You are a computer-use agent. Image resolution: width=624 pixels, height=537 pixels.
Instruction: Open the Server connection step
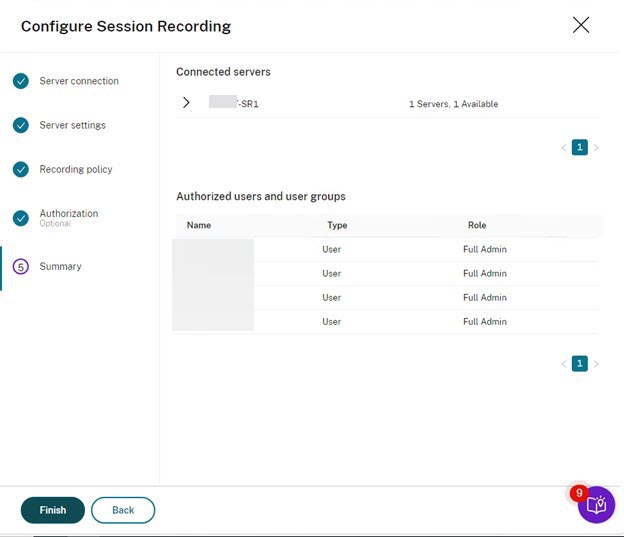pos(79,81)
